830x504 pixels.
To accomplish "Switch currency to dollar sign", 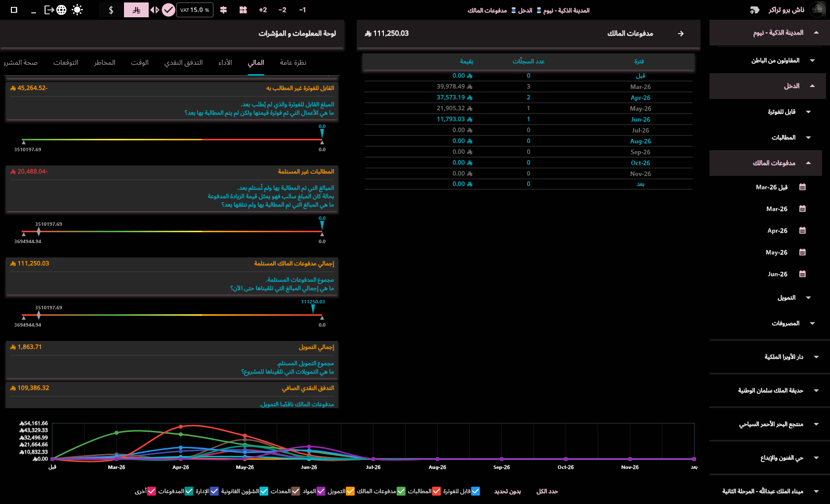I will [111, 10].
